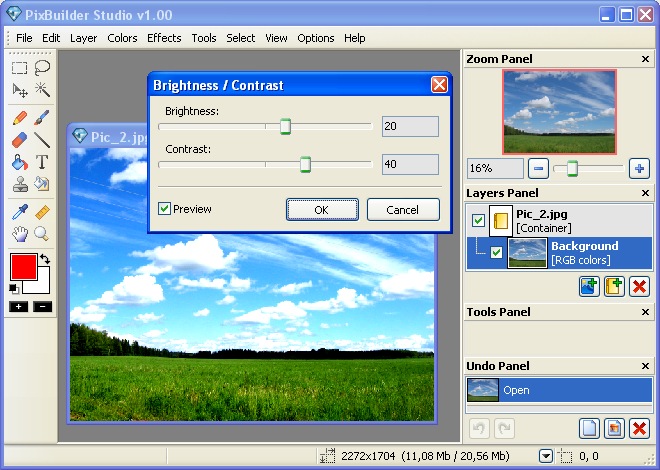The height and width of the screenshot is (470, 660).
Task: Select the Eraser tool
Action: coord(19,140)
